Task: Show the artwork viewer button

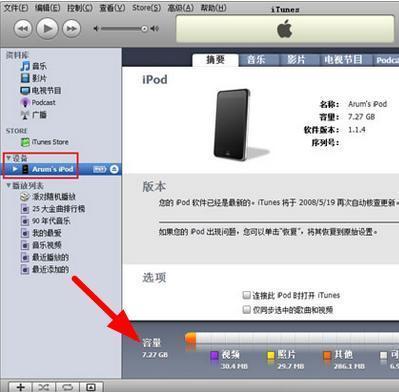Action: pyautogui.click(x=91, y=387)
